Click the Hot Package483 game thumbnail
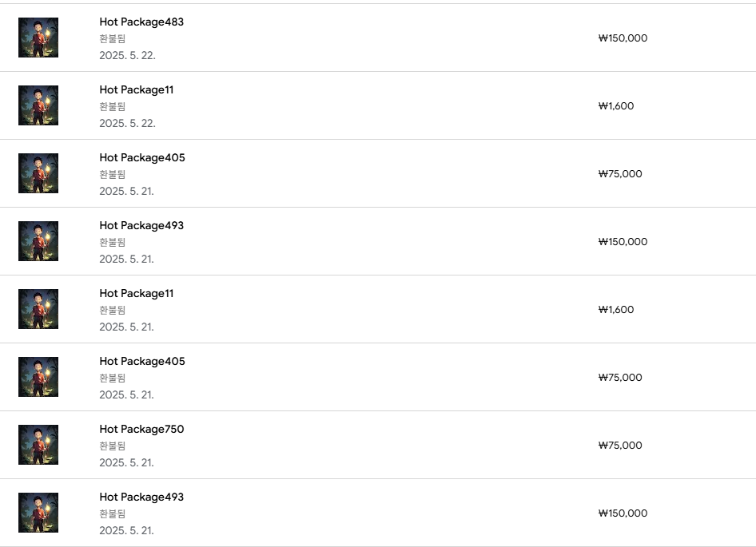This screenshot has height=547, width=756. click(x=38, y=38)
